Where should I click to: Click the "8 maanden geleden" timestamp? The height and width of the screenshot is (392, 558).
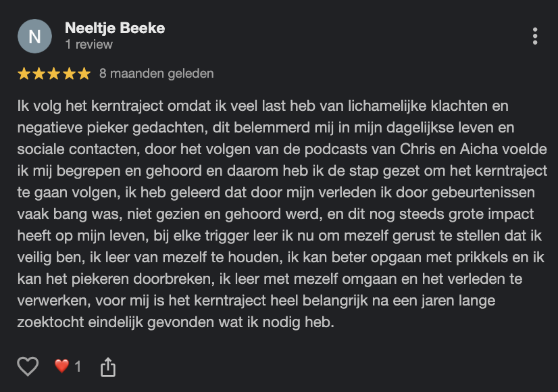(x=156, y=73)
